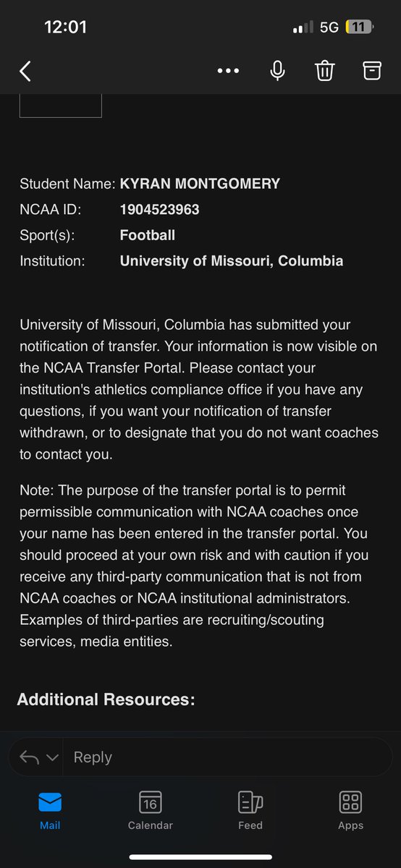Tap the battery indicator in status bar
The image size is (401, 868).
tap(359, 27)
